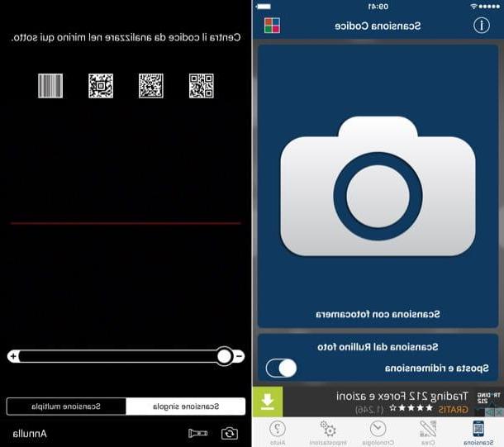Image resolution: width=504 pixels, height=447 pixels.
Task: Cancel scanning with Annulla
Action: (30, 434)
